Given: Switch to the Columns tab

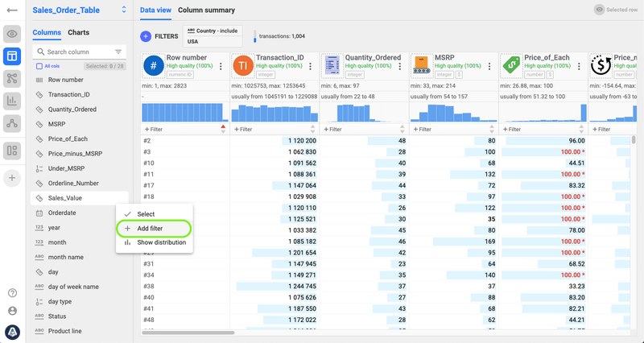Looking at the screenshot, I should [x=47, y=32].
